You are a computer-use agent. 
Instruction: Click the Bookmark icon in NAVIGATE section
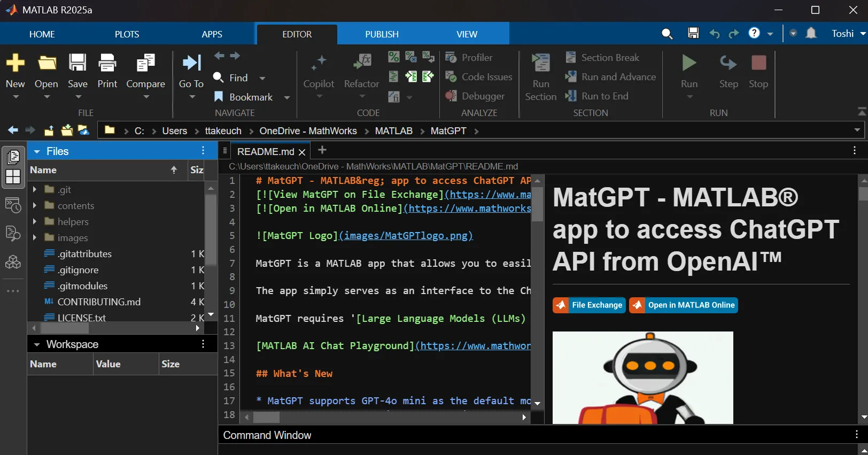[x=219, y=97]
